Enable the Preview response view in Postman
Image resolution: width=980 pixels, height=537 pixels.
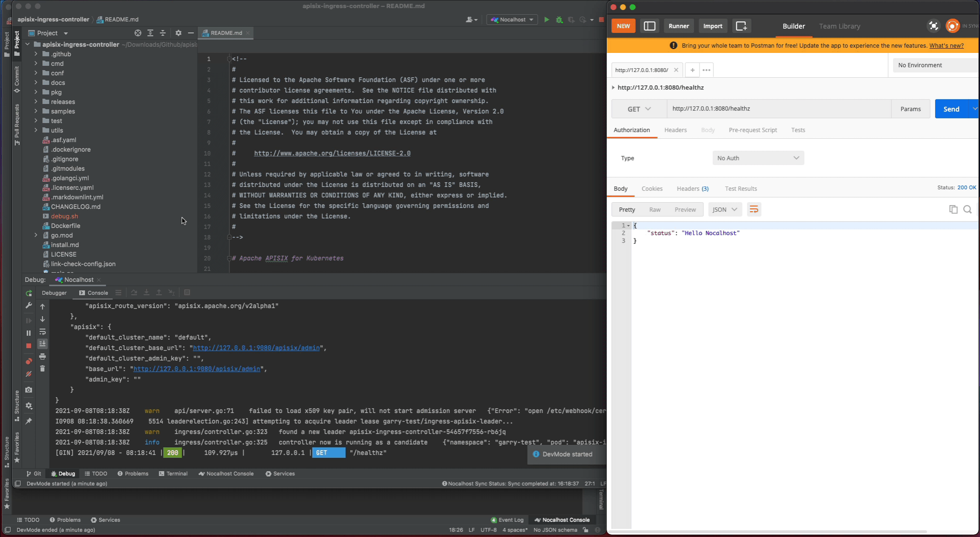[685, 210]
